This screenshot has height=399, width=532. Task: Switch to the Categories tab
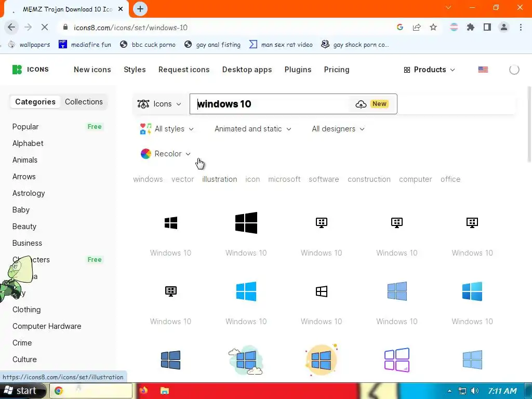[x=35, y=102]
